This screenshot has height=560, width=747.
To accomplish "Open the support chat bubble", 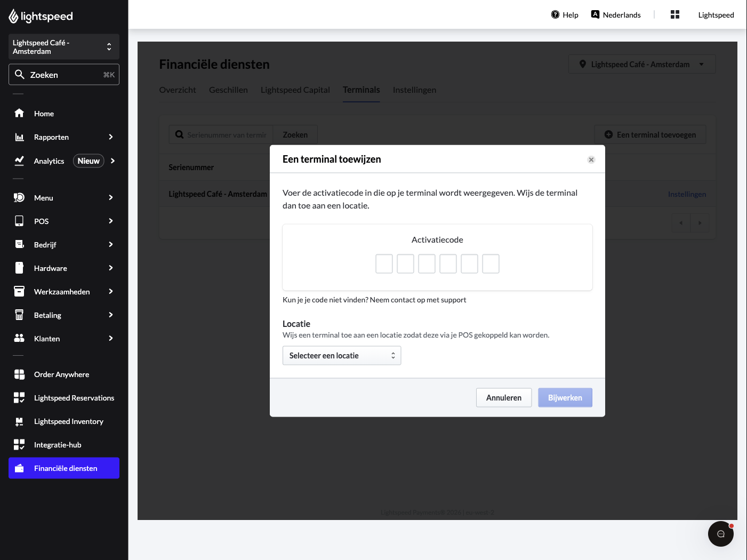I will [x=721, y=534].
